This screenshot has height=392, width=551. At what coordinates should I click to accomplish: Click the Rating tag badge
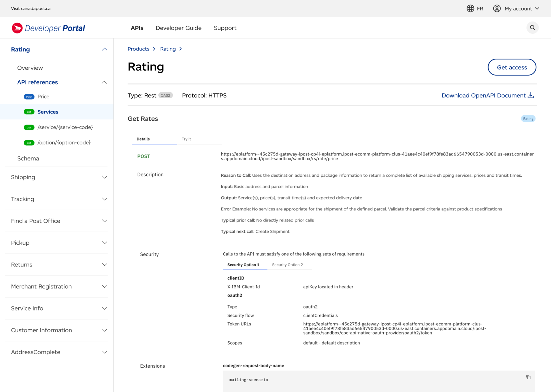528,118
